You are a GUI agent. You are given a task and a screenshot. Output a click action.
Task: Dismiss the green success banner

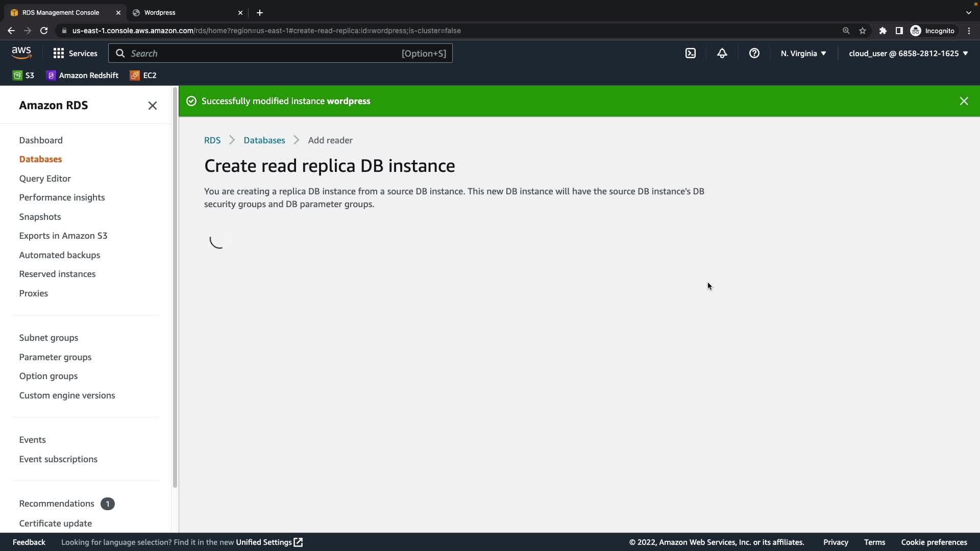coord(964,101)
